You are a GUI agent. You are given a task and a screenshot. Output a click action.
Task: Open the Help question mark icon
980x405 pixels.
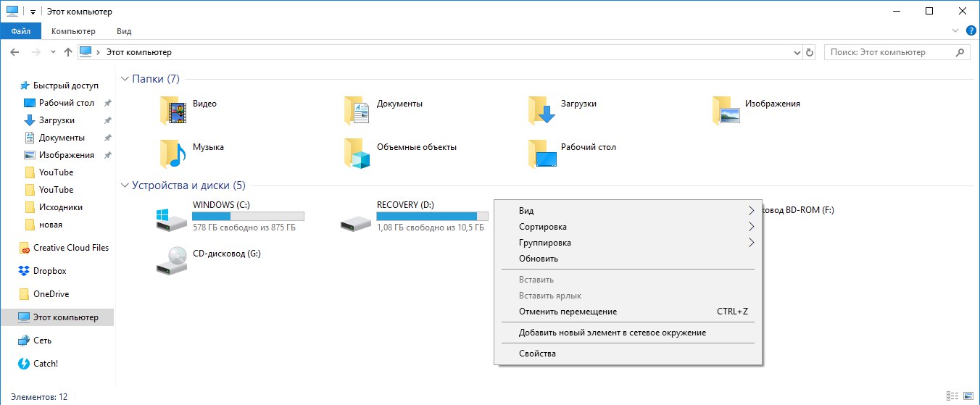pos(971,31)
